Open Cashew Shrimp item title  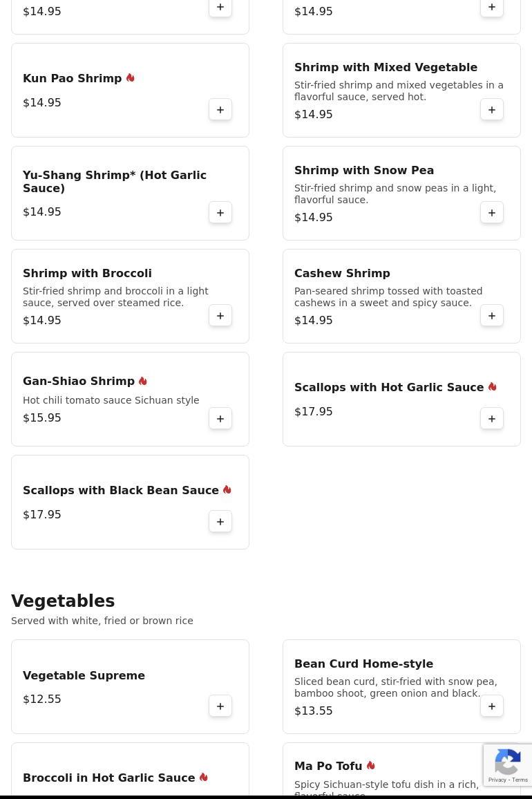342,273
